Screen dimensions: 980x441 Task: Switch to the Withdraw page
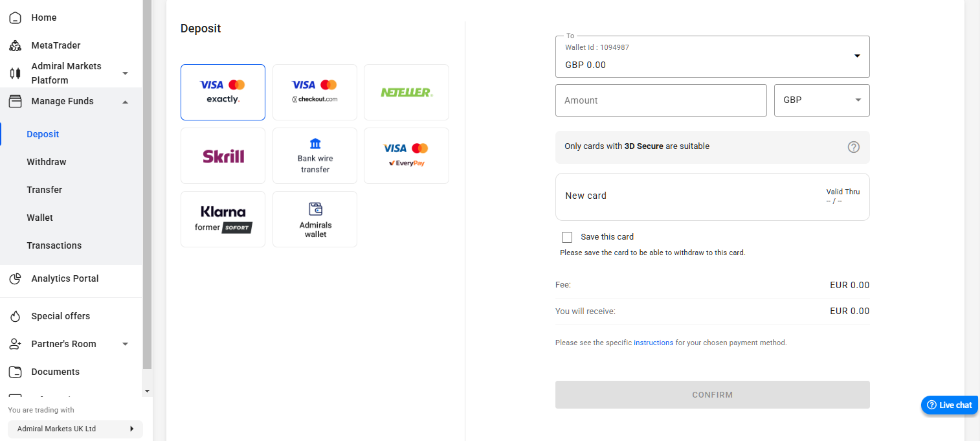pos(46,162)
